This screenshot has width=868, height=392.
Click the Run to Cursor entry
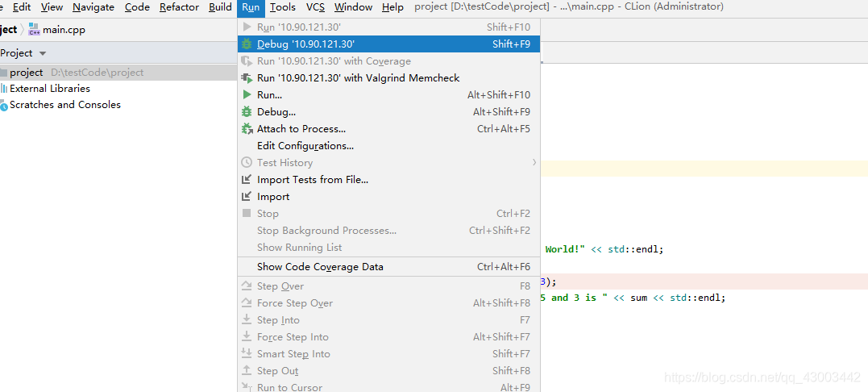[x=388, y=388]
